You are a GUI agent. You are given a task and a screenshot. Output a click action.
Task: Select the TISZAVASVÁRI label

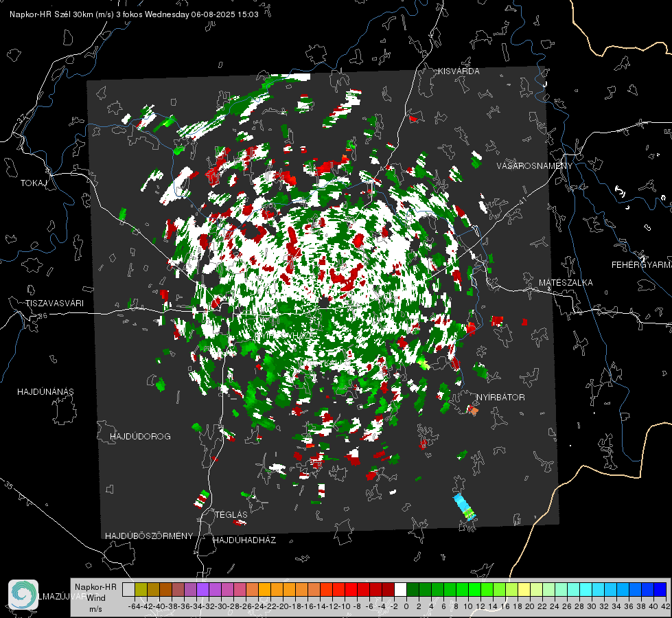point(54,304)
